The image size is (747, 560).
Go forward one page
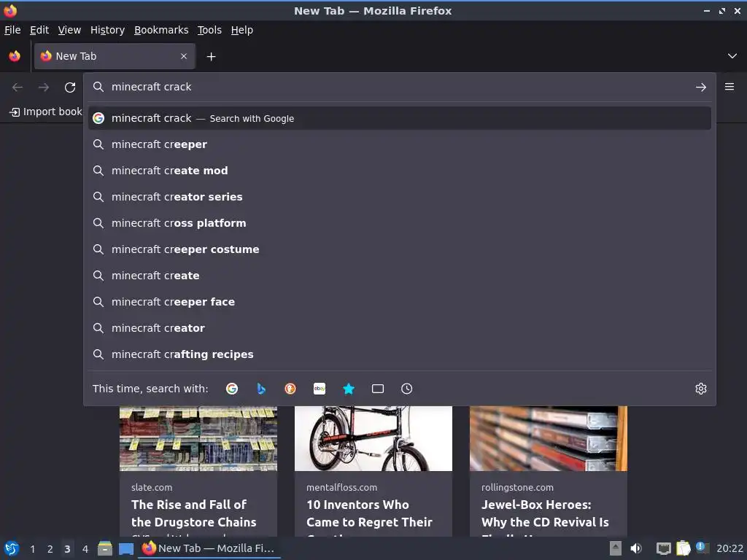(x=44, y=87)
